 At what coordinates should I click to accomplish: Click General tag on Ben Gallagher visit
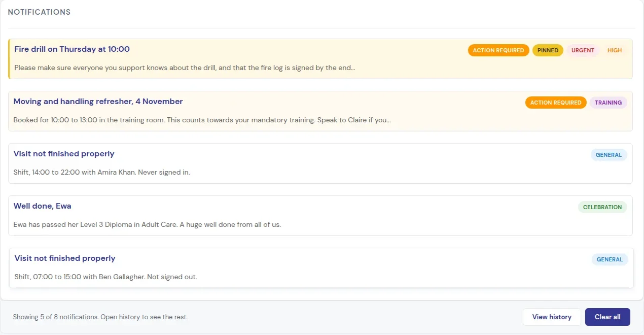point(610,259)
